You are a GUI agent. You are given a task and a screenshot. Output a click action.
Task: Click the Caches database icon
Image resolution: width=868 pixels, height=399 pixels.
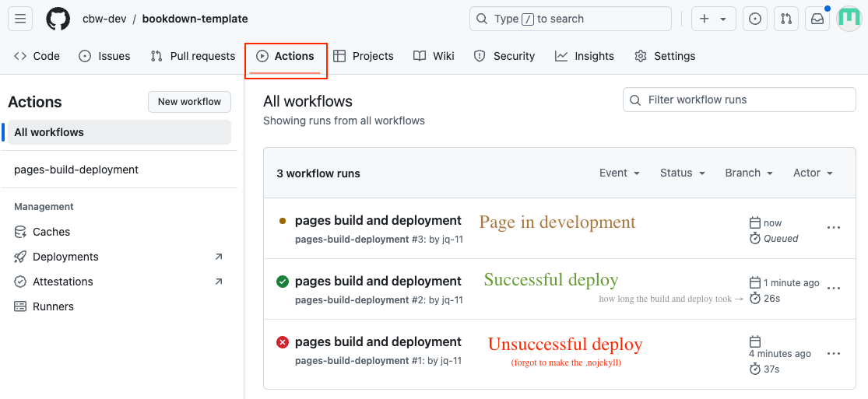click(x=20, y=232)
